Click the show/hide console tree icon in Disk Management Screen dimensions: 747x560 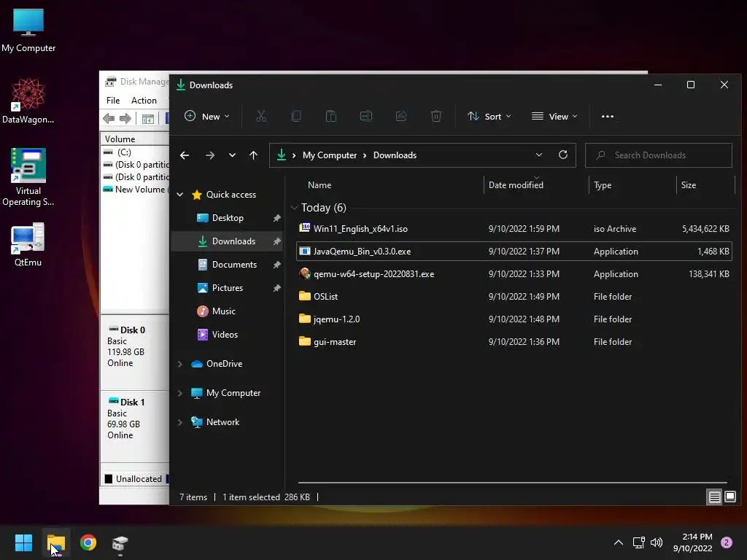[x=147, y=119]
